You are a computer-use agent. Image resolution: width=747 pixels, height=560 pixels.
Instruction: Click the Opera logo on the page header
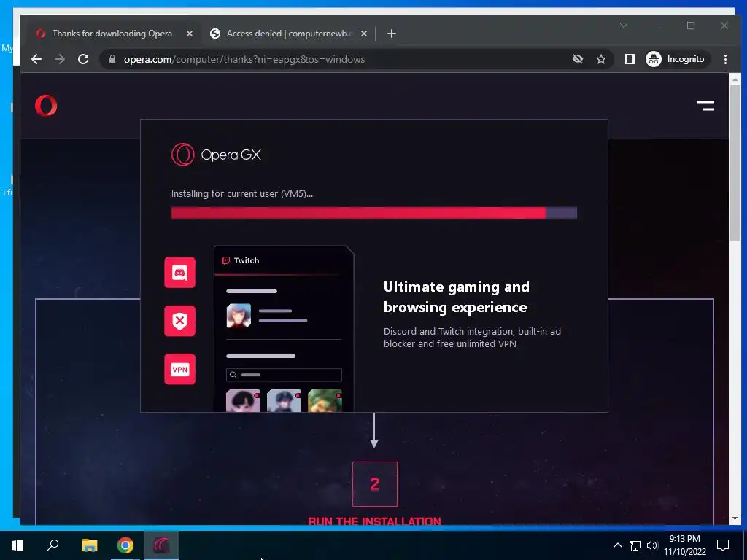pyautogui.click(x=46, y=106)
